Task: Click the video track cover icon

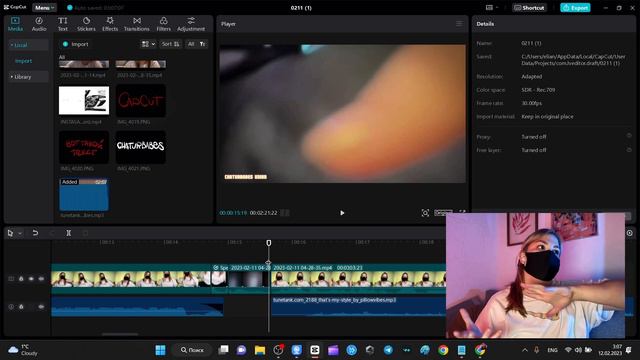Action: pos(11,279)
